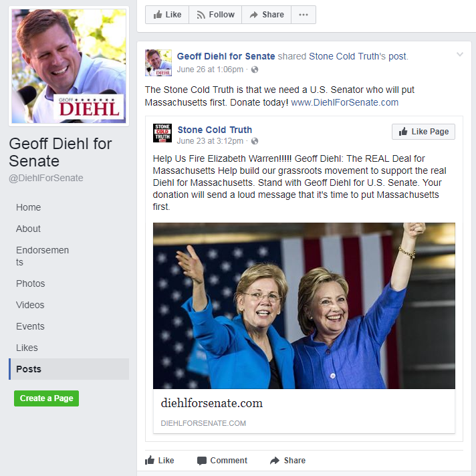The image size is (476, 476).
Task: Share the post via bottom Share arrow
Action: (287, 461)
